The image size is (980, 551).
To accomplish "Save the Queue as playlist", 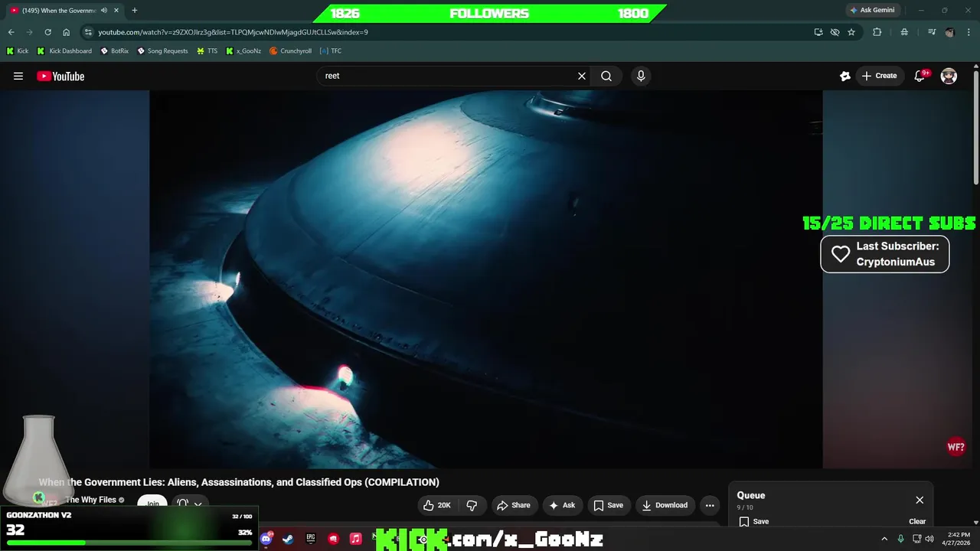I will tap(754, 521).
